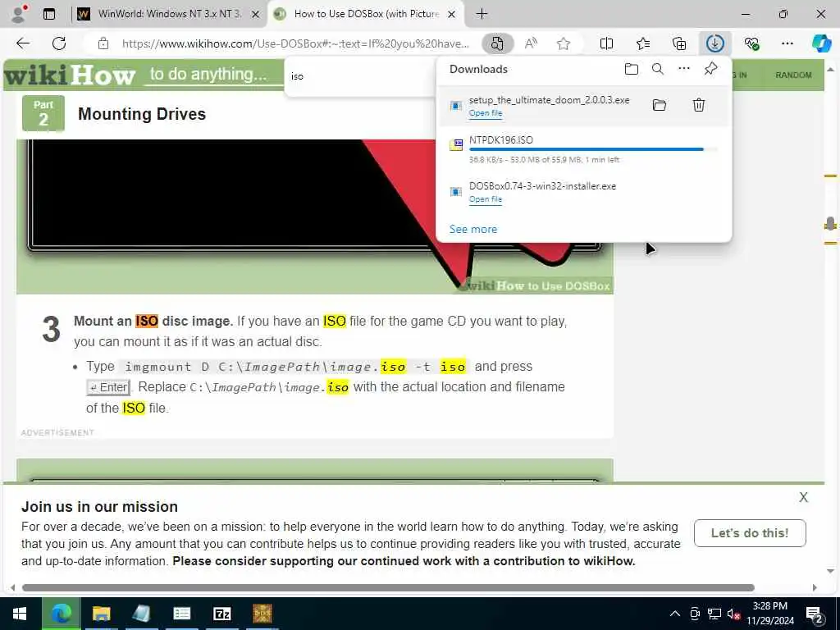This screenshot has width=840, height=630.
Task: Open Collections icon
Action: [x=678, y=43]
